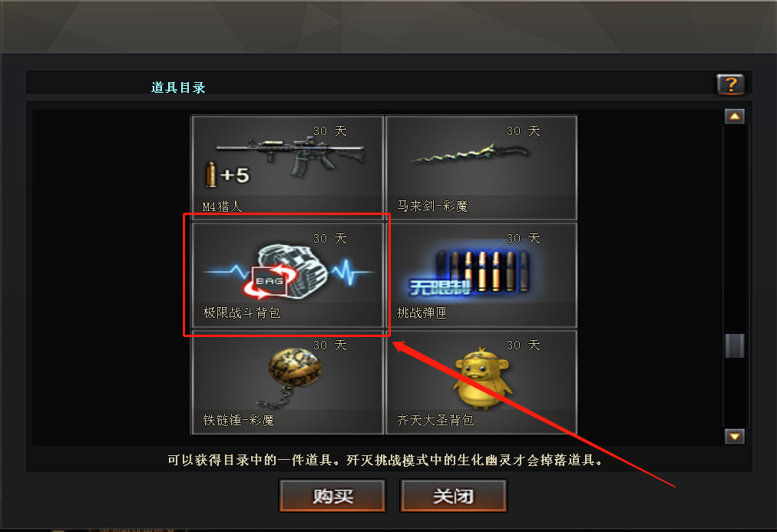Select the 挑战弹匣 ammo item
The width and height of the screenshot is (777, 532).
[481, 275]
